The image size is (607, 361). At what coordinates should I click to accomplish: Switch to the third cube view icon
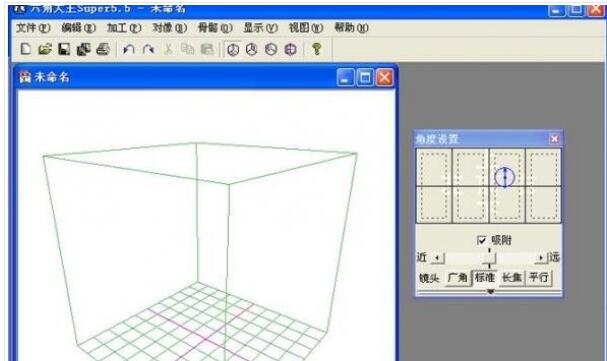(271, 50)
